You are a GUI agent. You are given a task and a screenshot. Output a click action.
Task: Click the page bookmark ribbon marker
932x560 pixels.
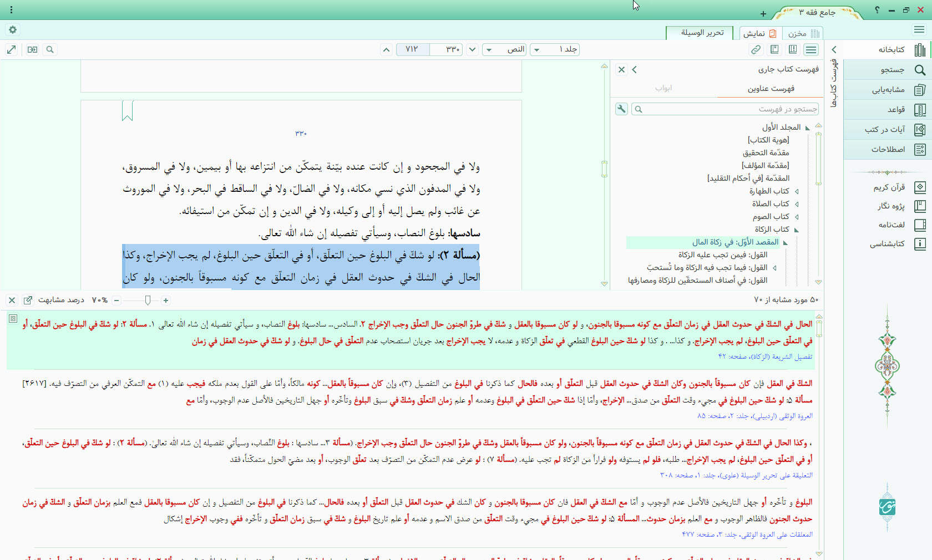point(128,110)
